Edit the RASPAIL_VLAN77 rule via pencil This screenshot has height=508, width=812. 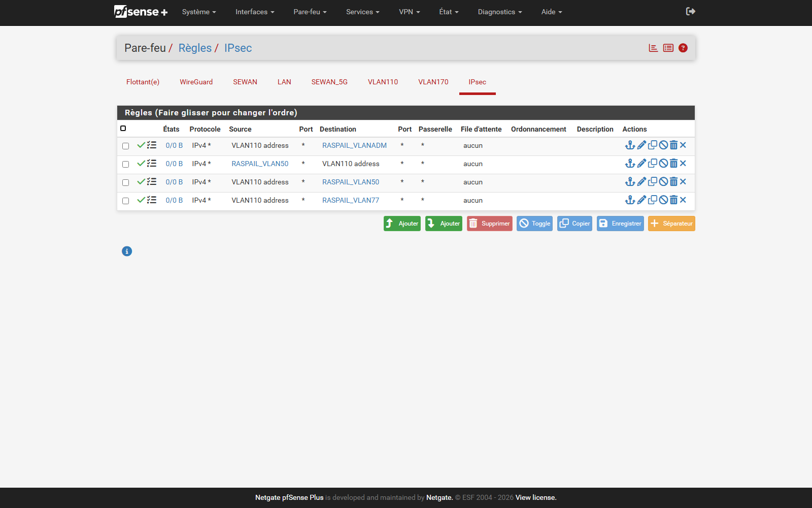[641, 200]
